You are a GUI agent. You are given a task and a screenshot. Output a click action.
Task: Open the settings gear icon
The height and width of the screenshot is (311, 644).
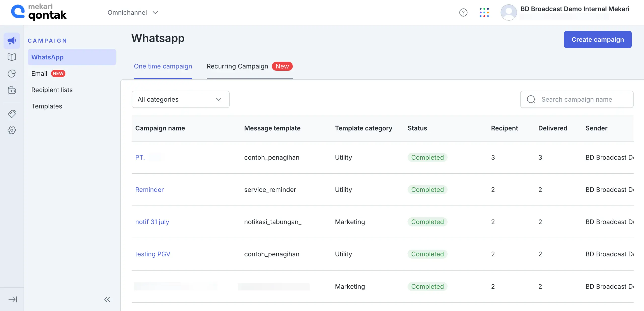[12, 130]
